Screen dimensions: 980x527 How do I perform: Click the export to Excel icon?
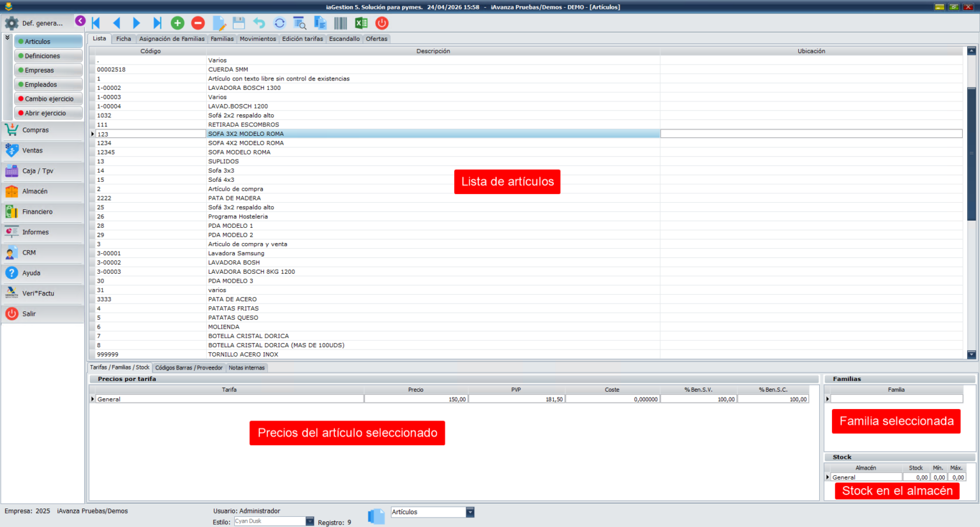coord(361,23)
